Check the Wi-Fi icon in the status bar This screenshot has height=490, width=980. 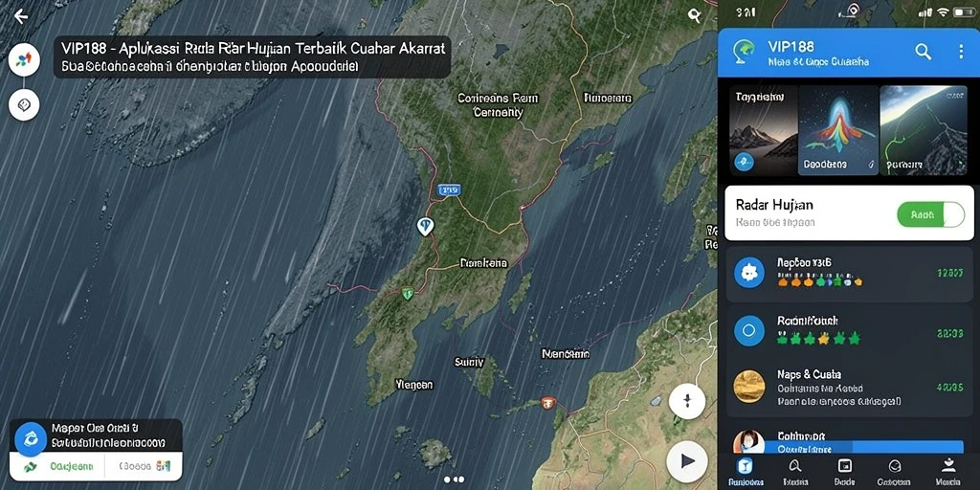pos(943,11)
